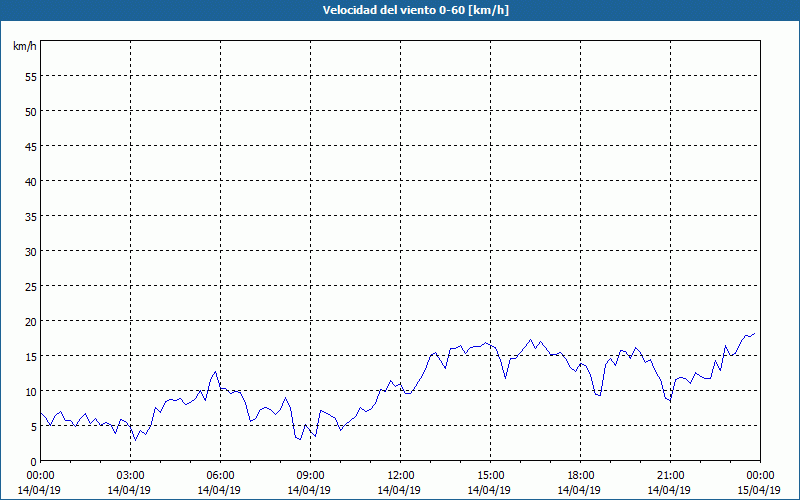The height and width of the screenshot is (500, 800).
Task: Select the "06:00" time label on x-axis
Action: 220,476
